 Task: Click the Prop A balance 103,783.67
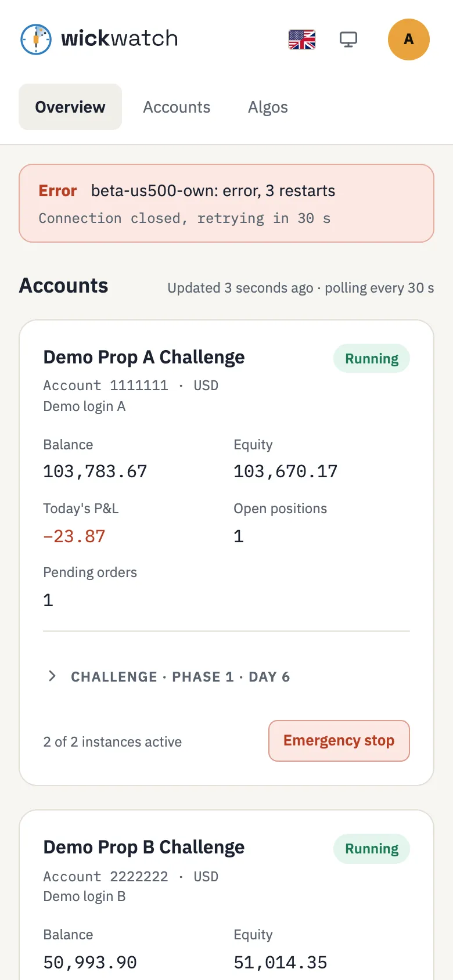95,471
